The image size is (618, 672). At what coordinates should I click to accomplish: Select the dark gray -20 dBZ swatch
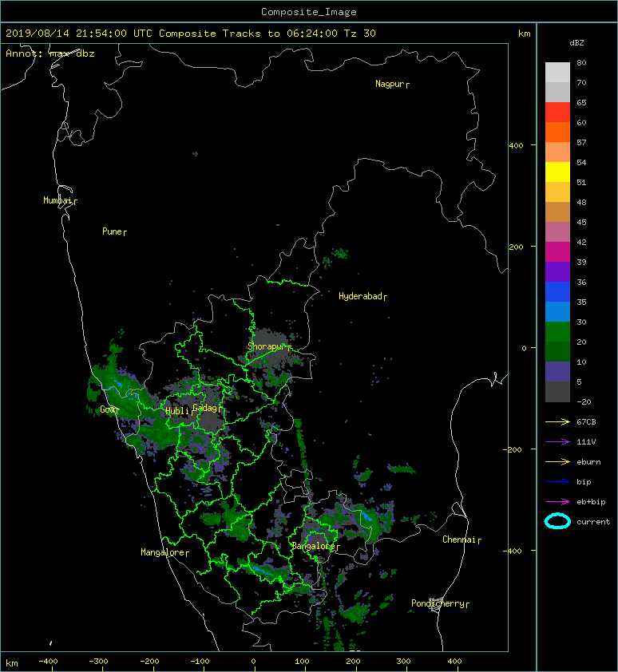(557, 392)
